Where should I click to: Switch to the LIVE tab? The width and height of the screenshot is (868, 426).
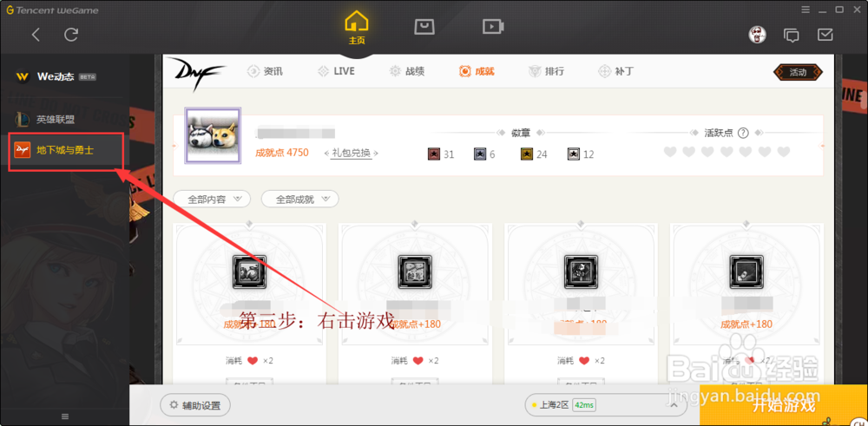[336, 71]
